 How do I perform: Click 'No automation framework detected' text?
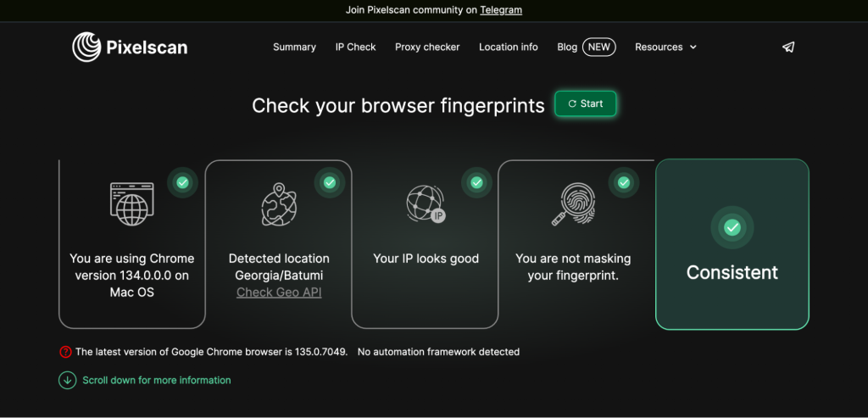point(438,352)
